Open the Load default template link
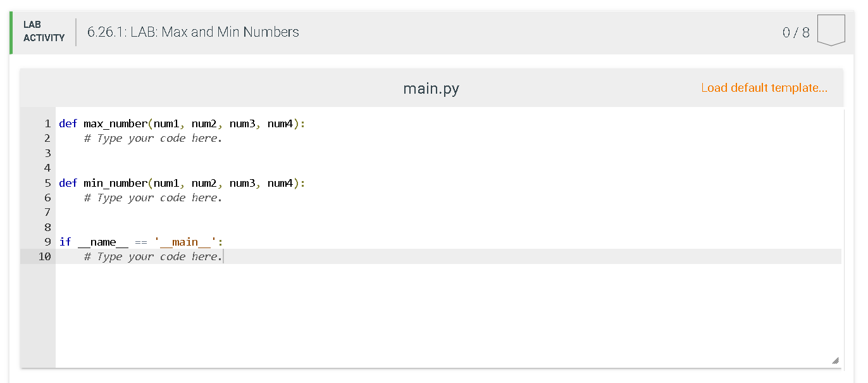Viewport: 868px width, 383px height. point(764,87)
